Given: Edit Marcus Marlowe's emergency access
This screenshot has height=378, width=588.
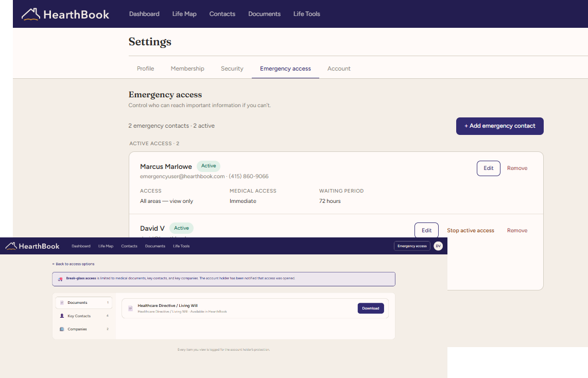Looking at the screenshot, I should (x=488, y=168).
